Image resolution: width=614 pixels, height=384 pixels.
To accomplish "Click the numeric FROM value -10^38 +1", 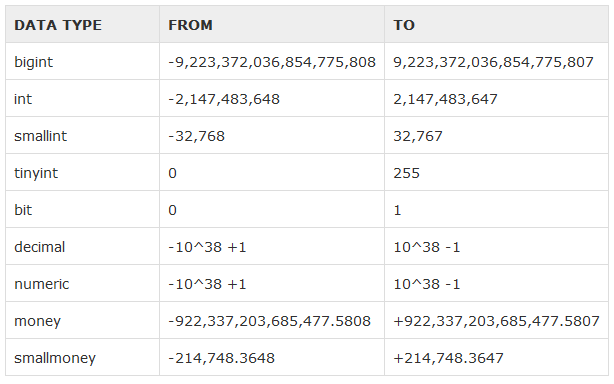I will pos(207,284).
